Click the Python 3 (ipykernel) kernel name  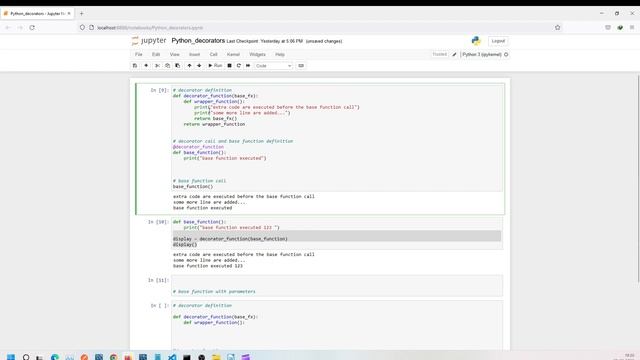pyautogui.click(x=482, y=54)
